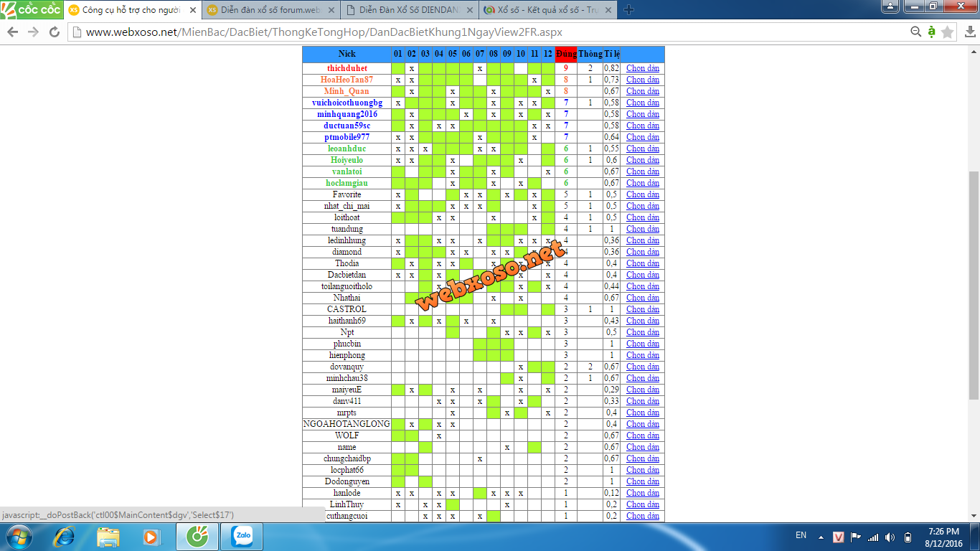Click the browser back arrow
Viewport: 980px width, 551px height.
[x=12, y=32]
